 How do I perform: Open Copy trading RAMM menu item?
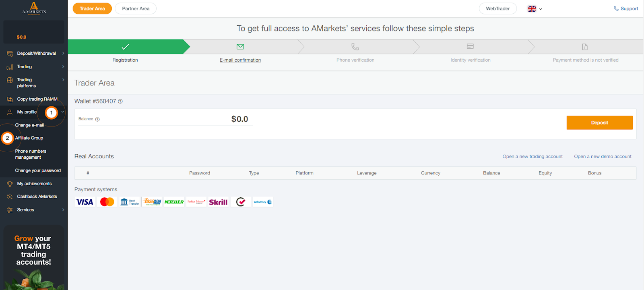coord(37,99)
